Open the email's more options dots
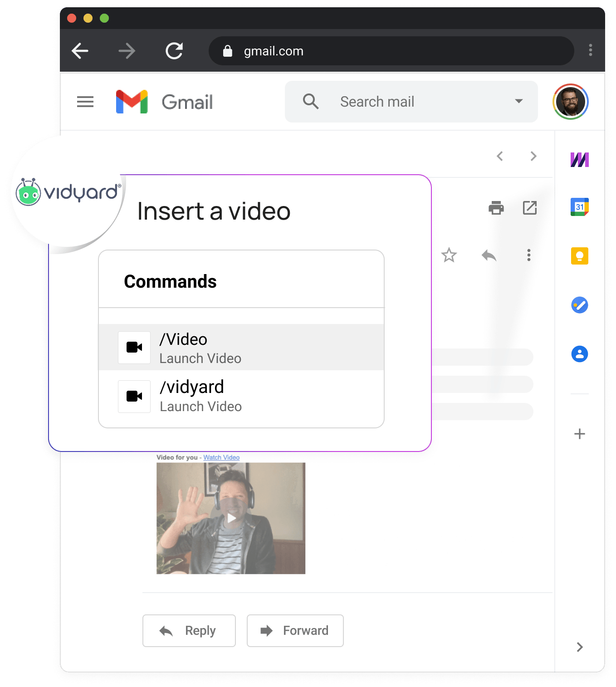This screenshot has height=687, width=616. click(529, 255)
